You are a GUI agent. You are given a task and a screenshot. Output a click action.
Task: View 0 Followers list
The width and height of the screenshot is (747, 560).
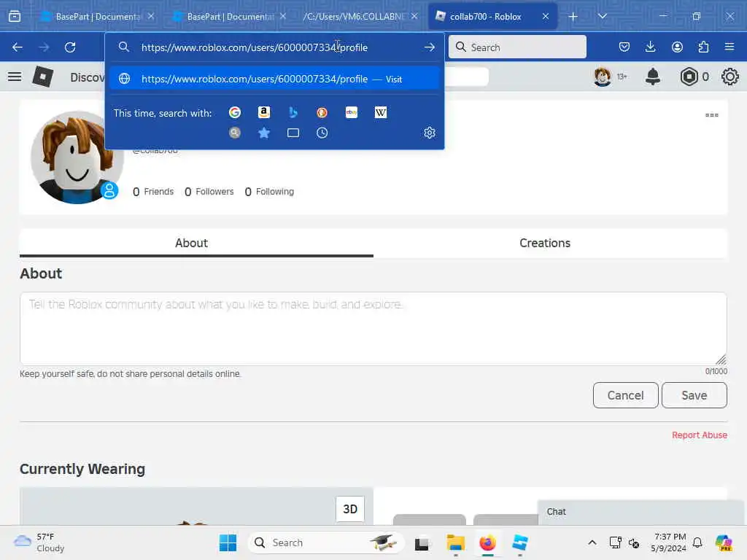[209, 192]
